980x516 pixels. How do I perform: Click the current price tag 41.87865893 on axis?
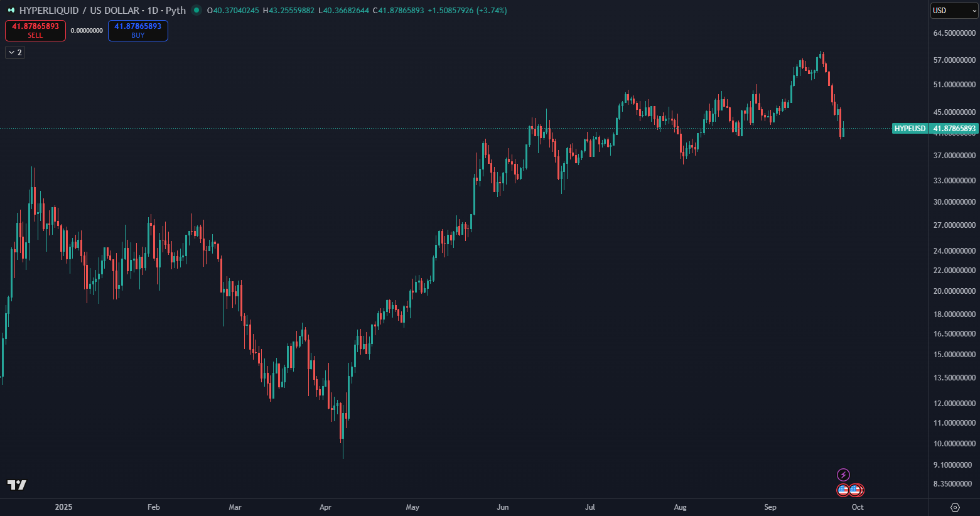point(954,129)
